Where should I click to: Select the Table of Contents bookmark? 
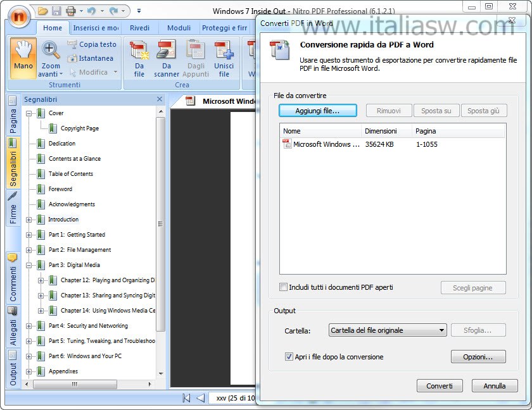(x=70, y=173)
